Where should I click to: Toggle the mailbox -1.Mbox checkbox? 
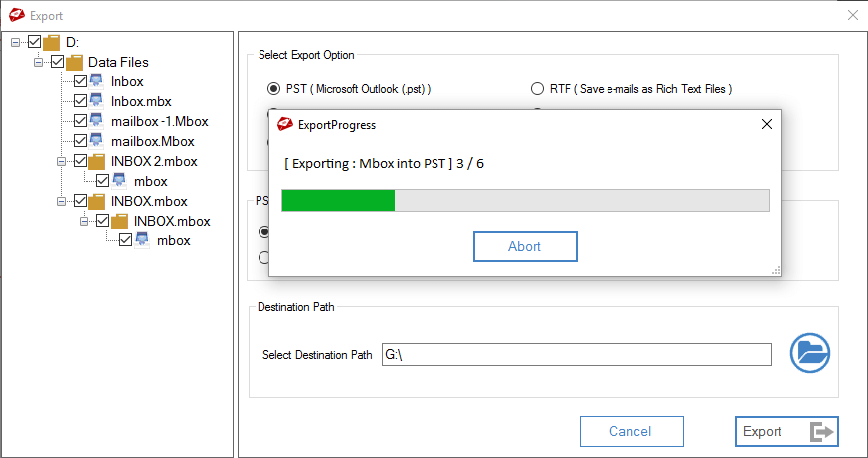(x=80, y=121)
